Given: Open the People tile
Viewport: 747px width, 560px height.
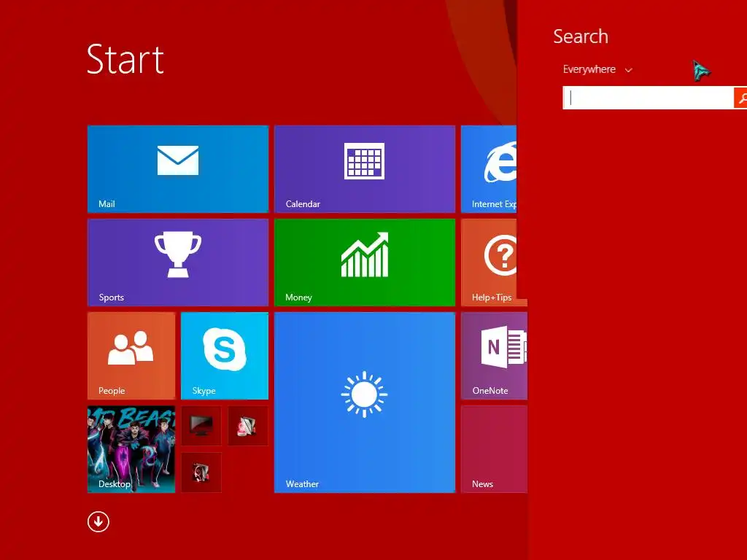Looking at the screenshot, I should pos(131,356).
